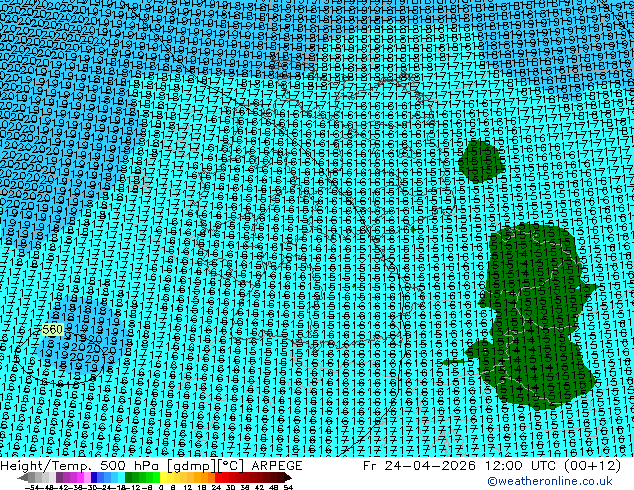Click the dark green -12 legend swatch

tap(128, 477)
